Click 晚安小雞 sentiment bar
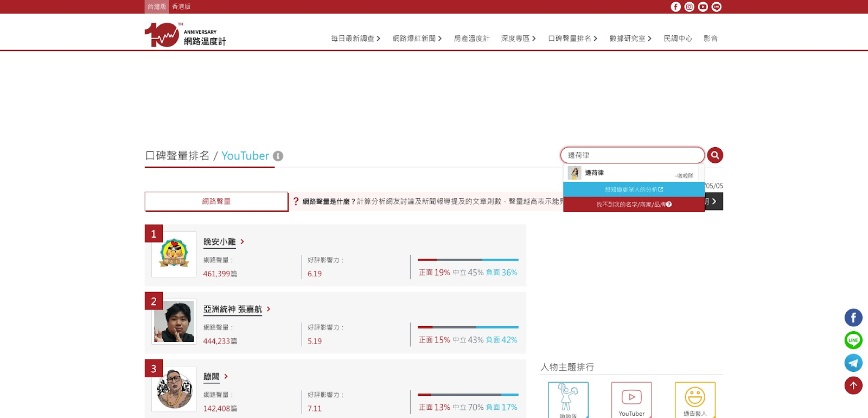Image resolution: width=868 pixels, height=418 pixels. pos(468,260)
